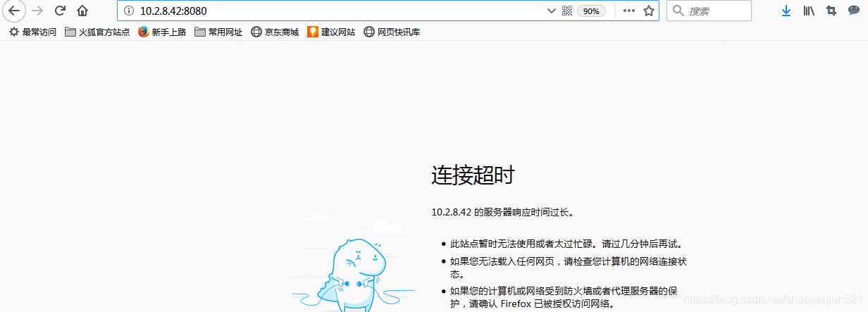Click the bullet text about 此站点暂时无法使用

[567, 244]
